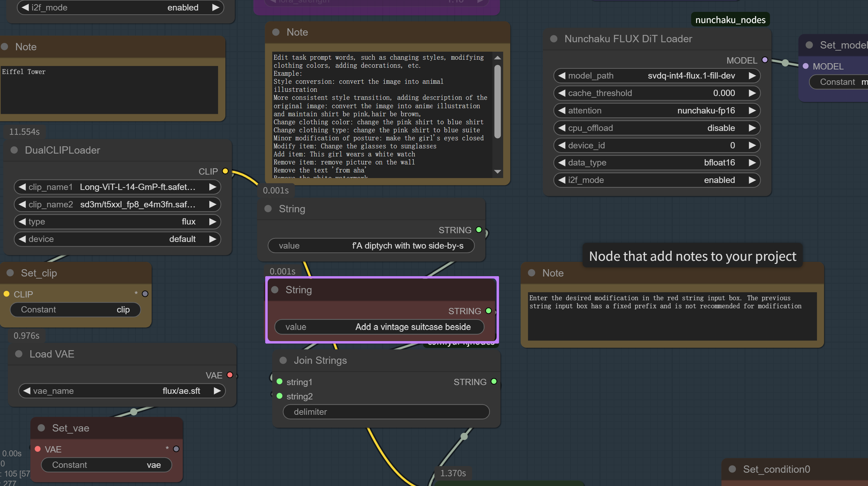
Task: Click STRING output socket of upper String node
Action: click(x=479, y=230)
